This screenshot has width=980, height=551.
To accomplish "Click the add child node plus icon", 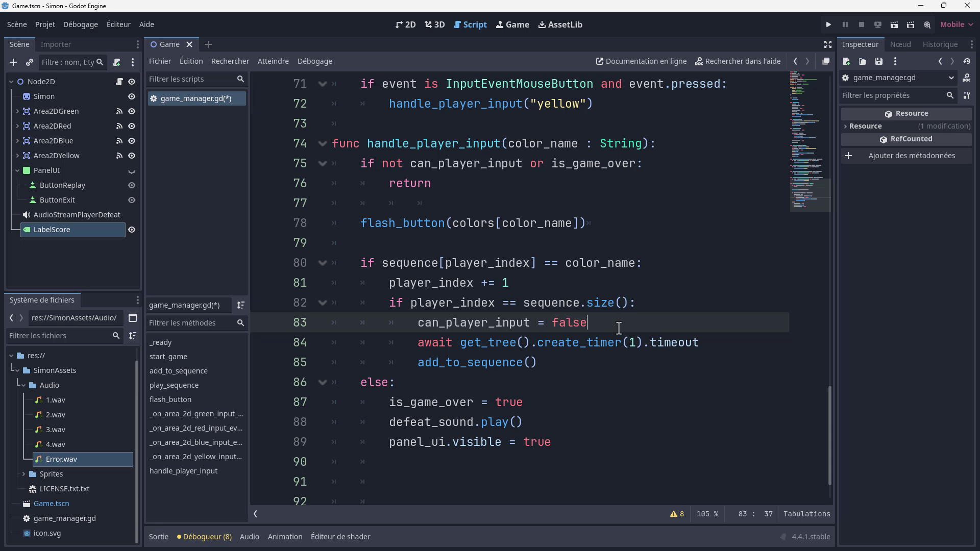I will click(13, 62).
